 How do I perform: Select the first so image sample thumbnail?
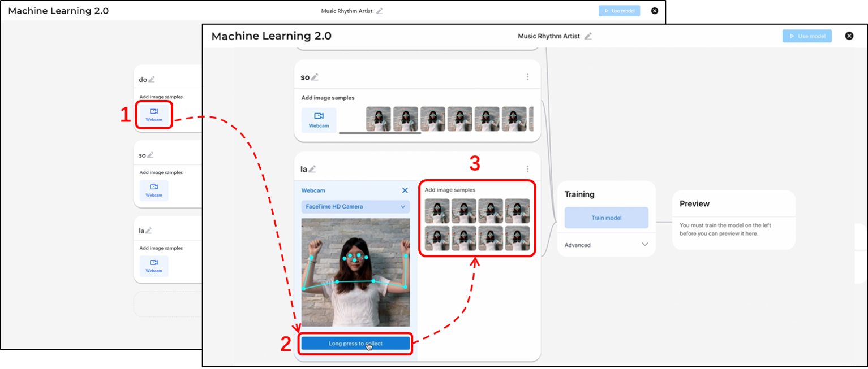pyautogui.click(x=379, y=119)
